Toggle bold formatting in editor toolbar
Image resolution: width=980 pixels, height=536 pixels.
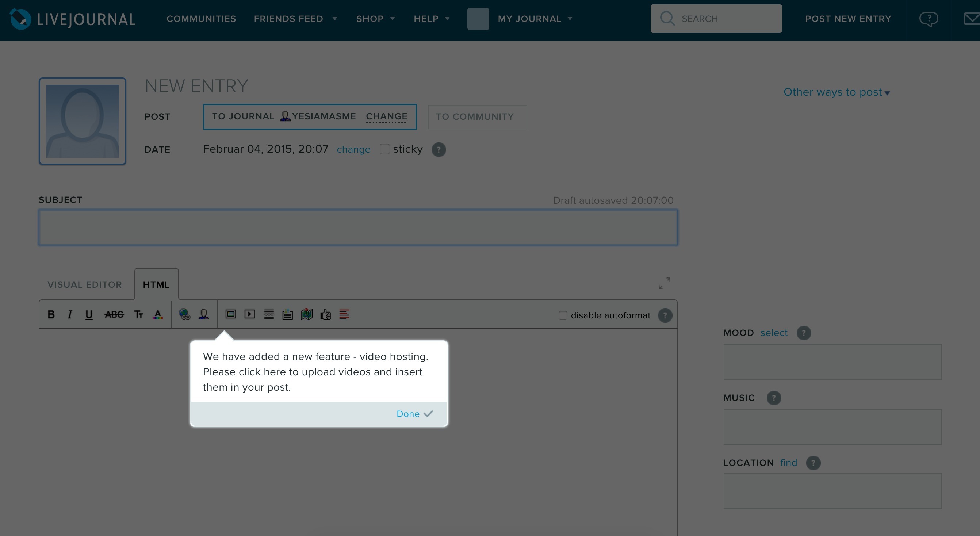point(51,314)
